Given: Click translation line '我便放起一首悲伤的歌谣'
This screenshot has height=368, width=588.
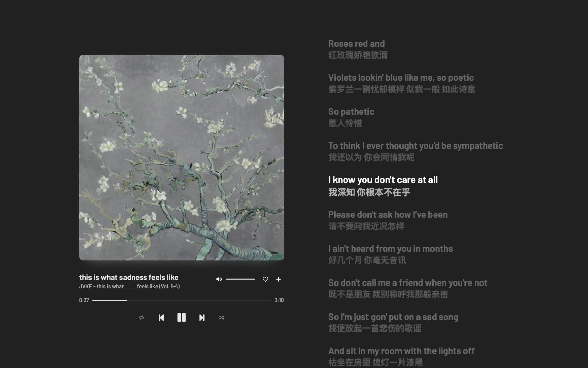Looking at the screenshot, I should 375,328.
